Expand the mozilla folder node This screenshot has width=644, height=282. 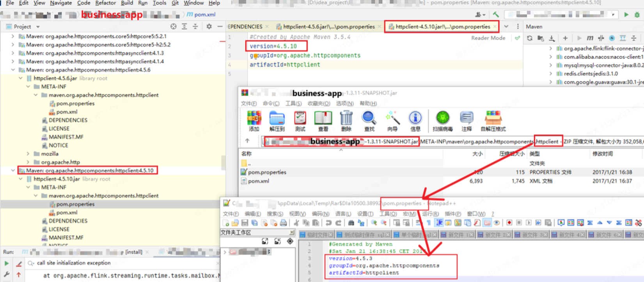pyautogui.click(x=28, y=154)
